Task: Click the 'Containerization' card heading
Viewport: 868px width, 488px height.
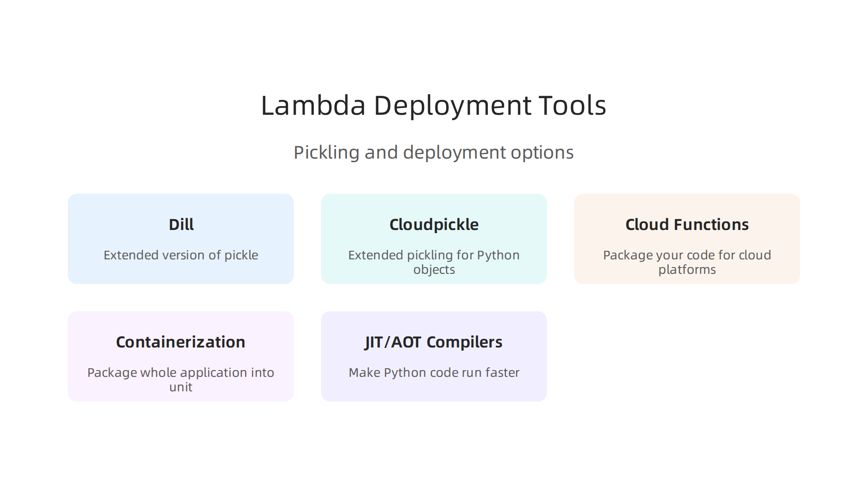Action: pyautogui.click(x=181, y=342)
